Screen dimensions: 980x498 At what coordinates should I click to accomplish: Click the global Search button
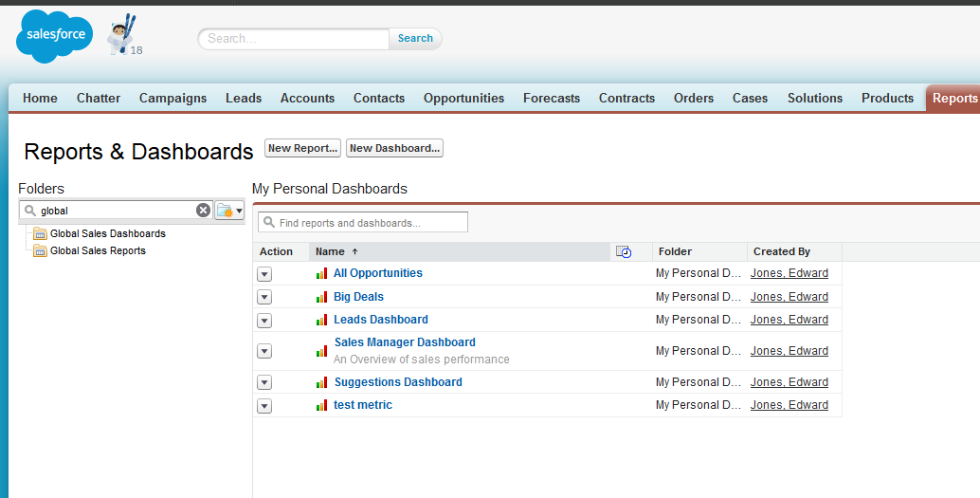tap(415, 39)
